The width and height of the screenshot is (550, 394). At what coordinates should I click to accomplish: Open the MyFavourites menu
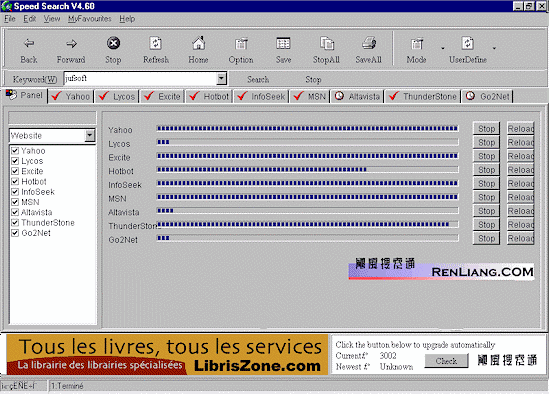click(x=89, y=19)
